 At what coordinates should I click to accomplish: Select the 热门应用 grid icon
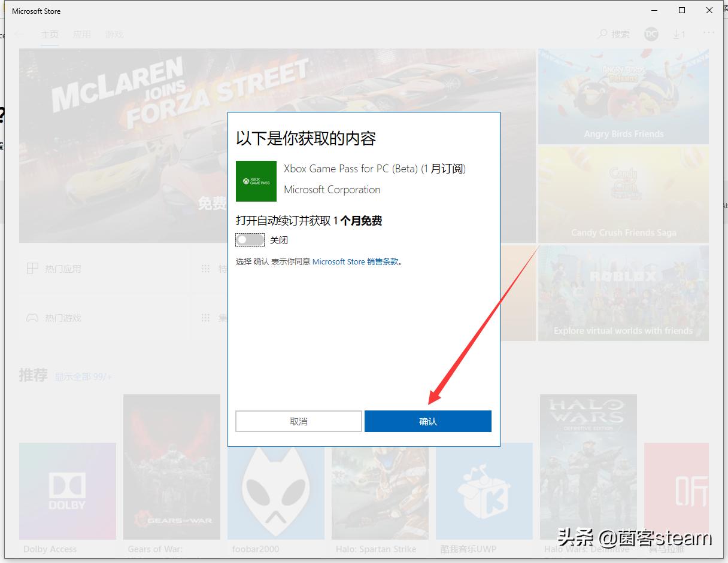point(30,268)
